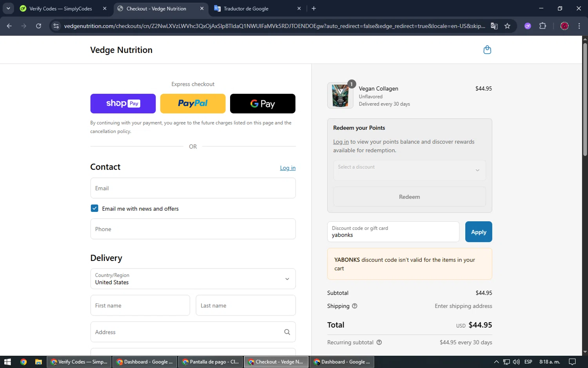Uncheck Email me with news and offers
This screenshot has height=368, width=588.
coord(94,208)
